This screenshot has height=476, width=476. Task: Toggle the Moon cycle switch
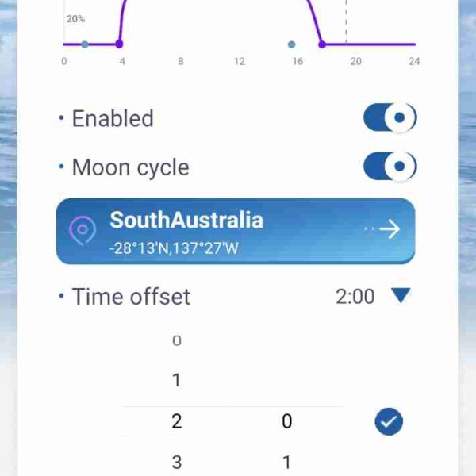[390, 167]
